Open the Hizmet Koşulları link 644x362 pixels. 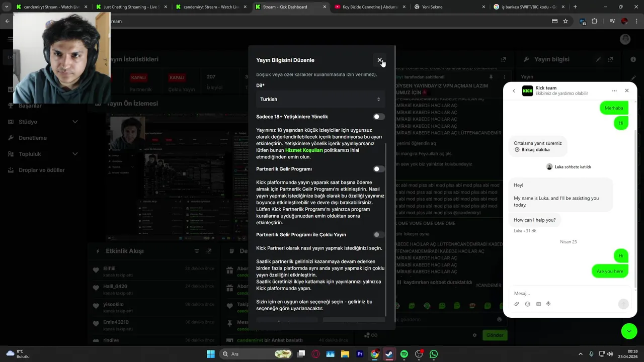point(304,150)
